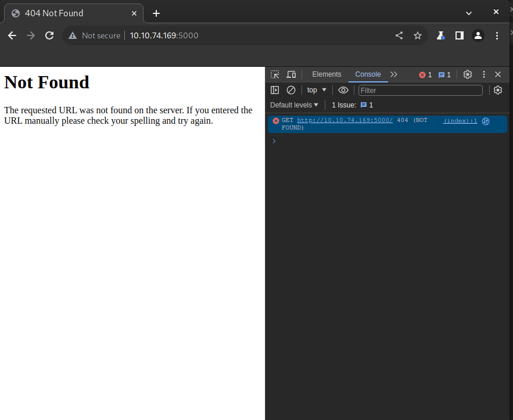
Task: Click the red error icon on GET message
Action: pyautogui.click(x=276, y=121)
